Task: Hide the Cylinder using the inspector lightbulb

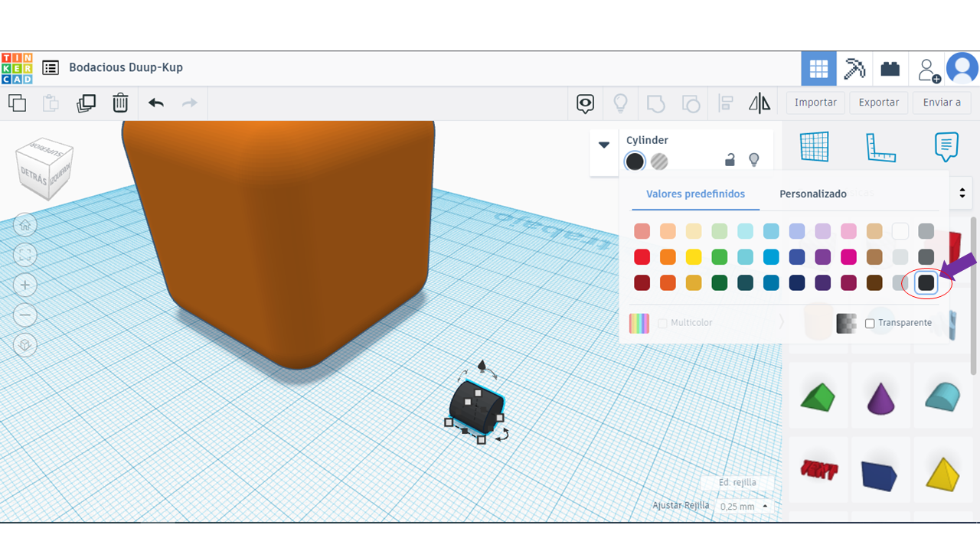Action: pyautogui.click(x=754, y=160)
